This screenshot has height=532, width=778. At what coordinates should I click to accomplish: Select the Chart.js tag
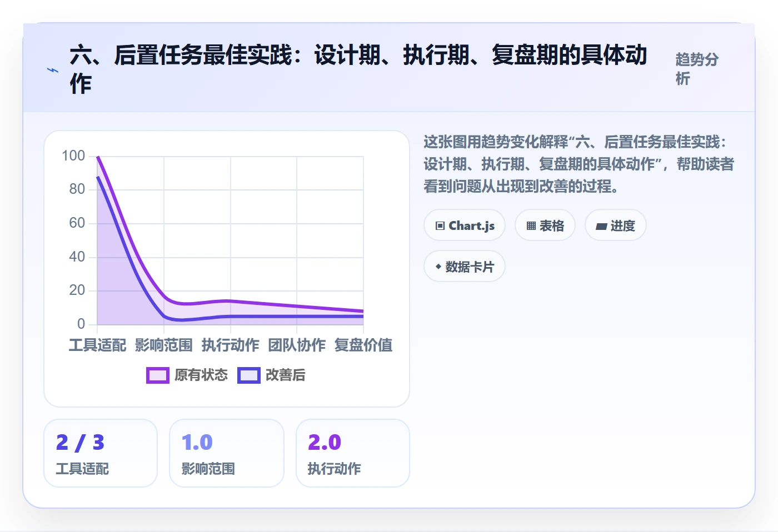(x=465, y=225)
